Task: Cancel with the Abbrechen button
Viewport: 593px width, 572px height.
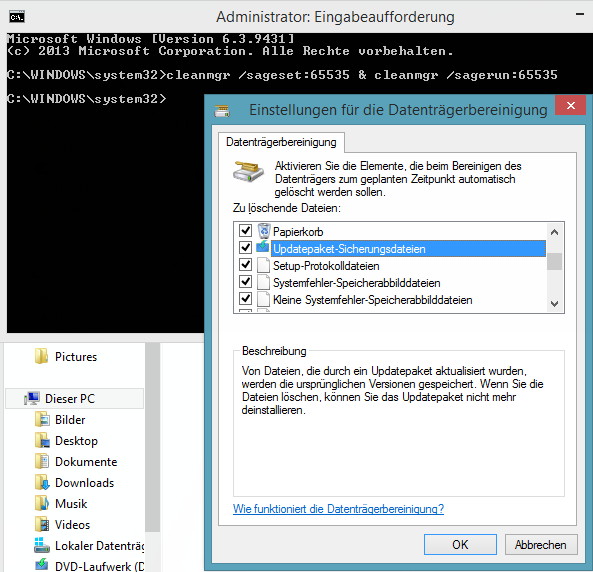Action: coord(541,545)
